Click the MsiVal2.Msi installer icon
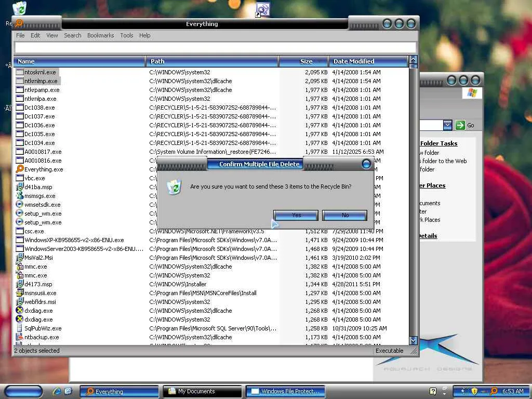The image size is (532, 399). 20,257
